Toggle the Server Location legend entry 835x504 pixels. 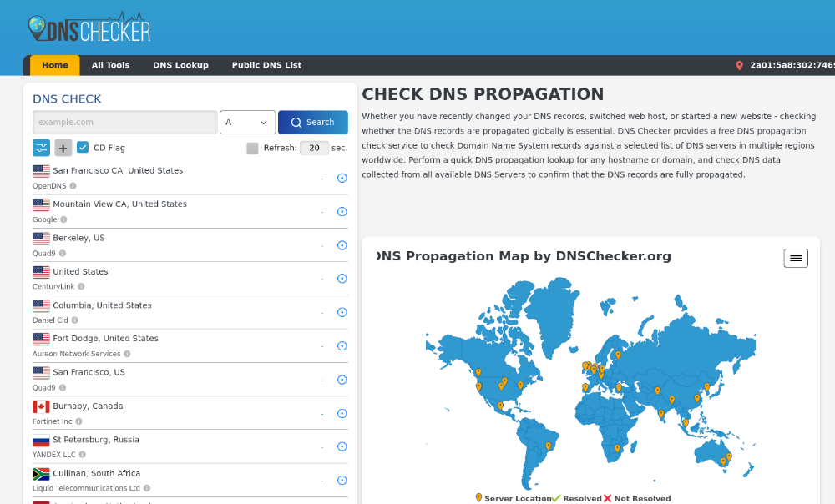tap(514, 499)
